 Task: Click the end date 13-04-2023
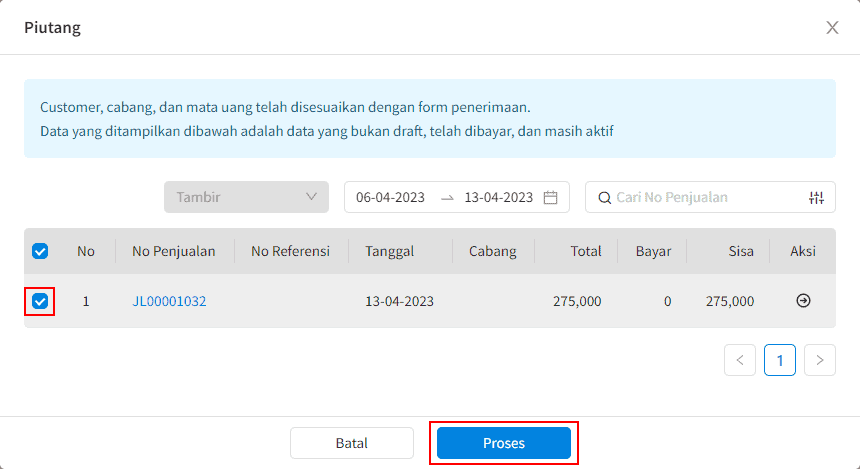[x=499, y=197]
